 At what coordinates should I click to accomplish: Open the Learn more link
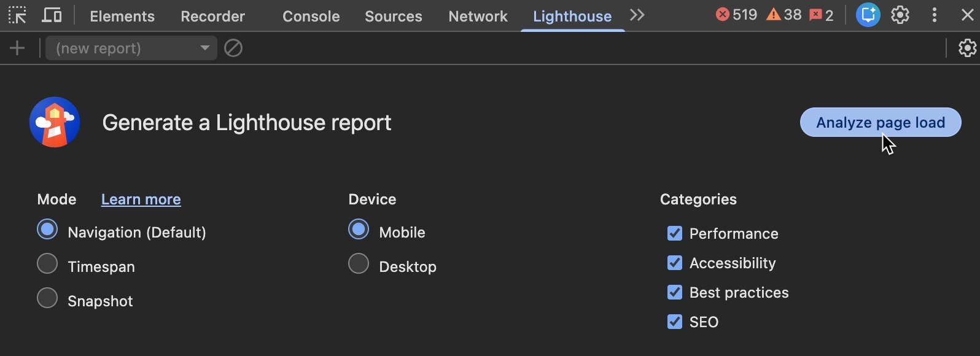(141, 199)
